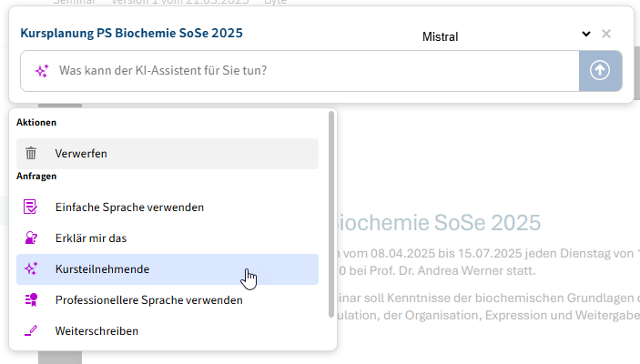Viewport: 640px width, 364px height.
Task: Click the Aktionen section heading
Action: [36, 123]
